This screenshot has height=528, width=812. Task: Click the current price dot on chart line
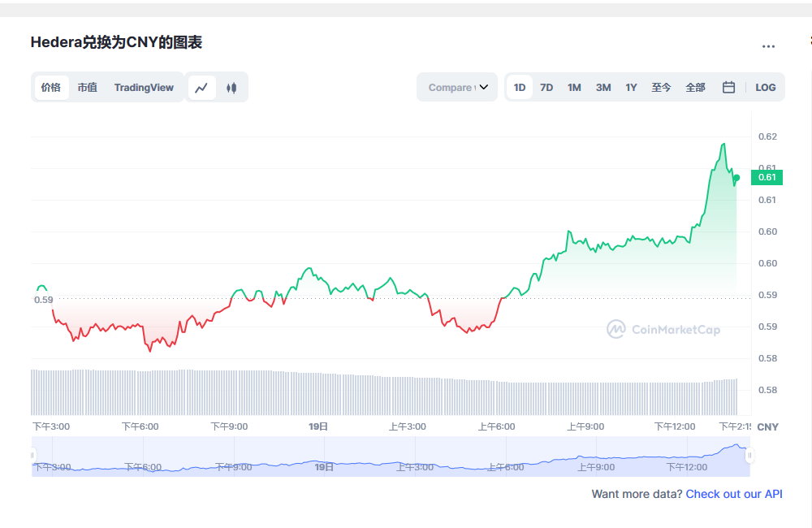pyautogui.click(x=736, y=178)
